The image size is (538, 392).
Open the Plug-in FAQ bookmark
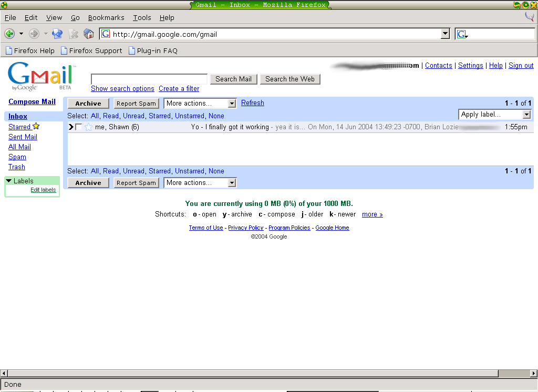click(x=153, y=50)
